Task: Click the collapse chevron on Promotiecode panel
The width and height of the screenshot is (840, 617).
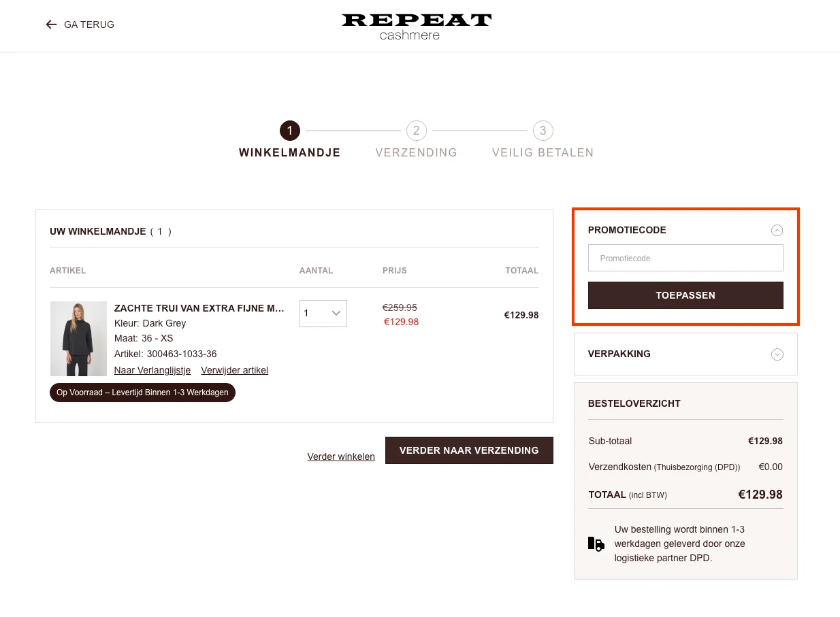Action: [x=777, y=230]
